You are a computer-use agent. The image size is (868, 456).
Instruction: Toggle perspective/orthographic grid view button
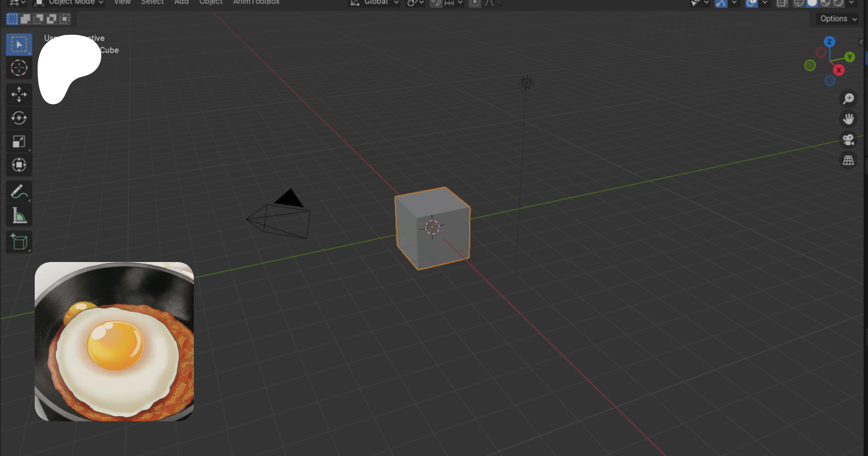[x=848, y=160]
